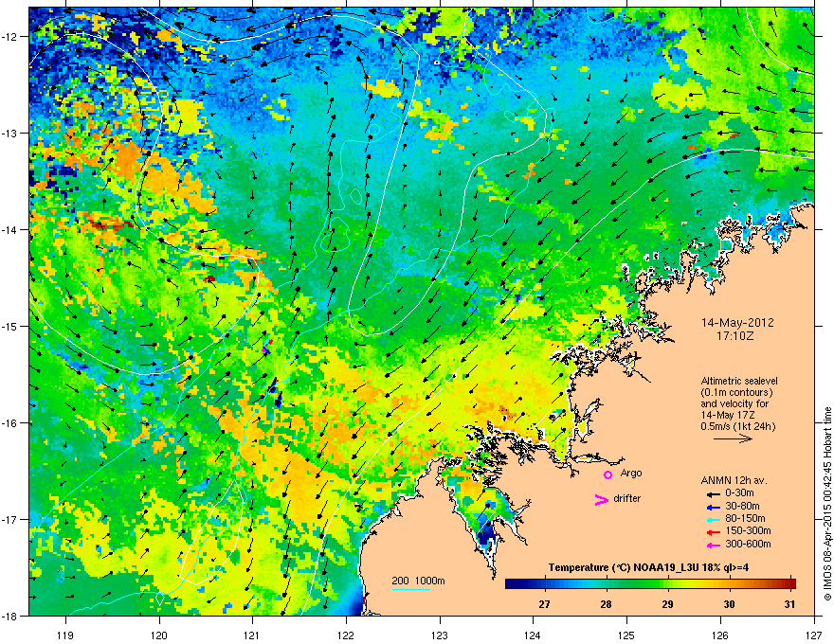Screen dimensions: 834x644
Task: Click the latitude axis label -16
Action: (10, 423)
